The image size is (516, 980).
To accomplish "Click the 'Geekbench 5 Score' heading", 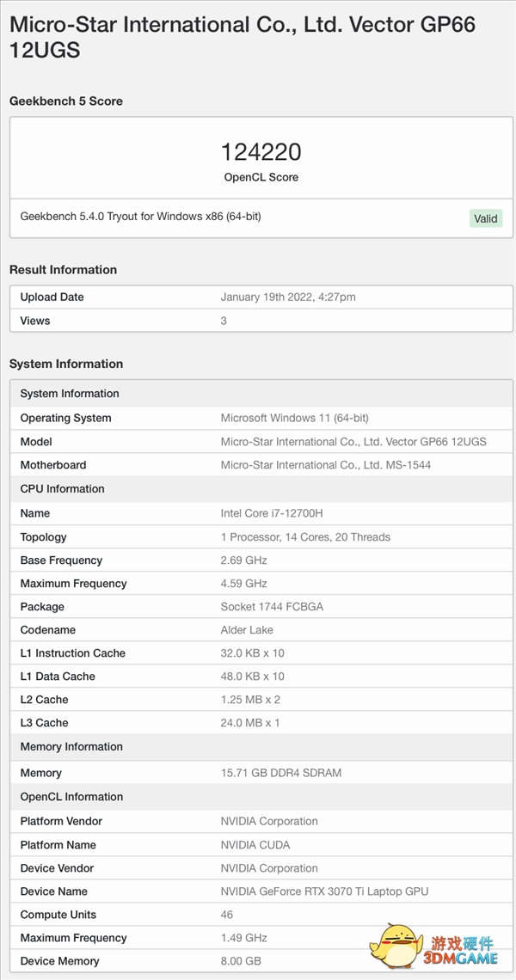I will coord(65,101).
